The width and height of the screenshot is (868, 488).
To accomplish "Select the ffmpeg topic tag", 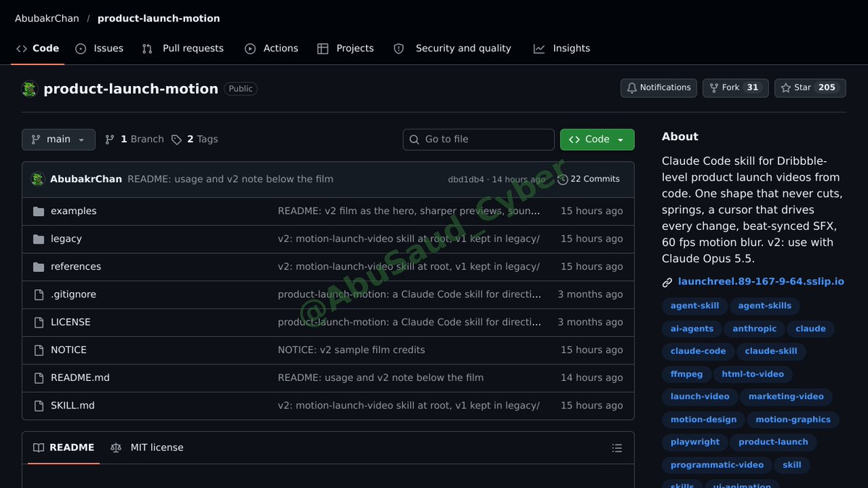I will (686, 374).
